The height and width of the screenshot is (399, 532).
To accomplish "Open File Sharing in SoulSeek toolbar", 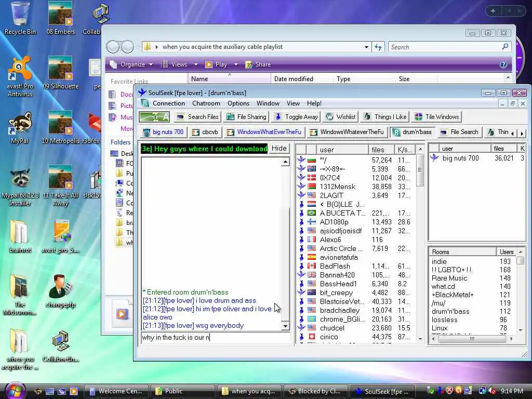I will (247, 117).
